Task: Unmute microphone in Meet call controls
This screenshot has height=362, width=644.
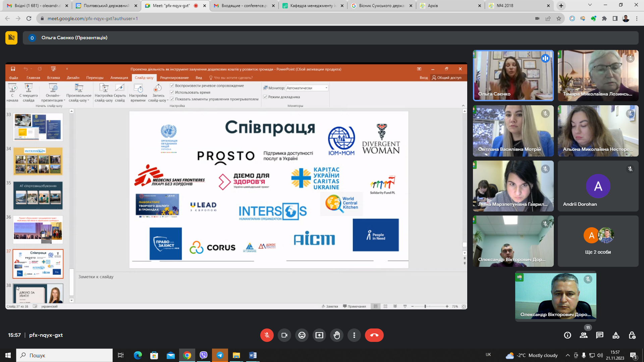Action: click(267, 335)
